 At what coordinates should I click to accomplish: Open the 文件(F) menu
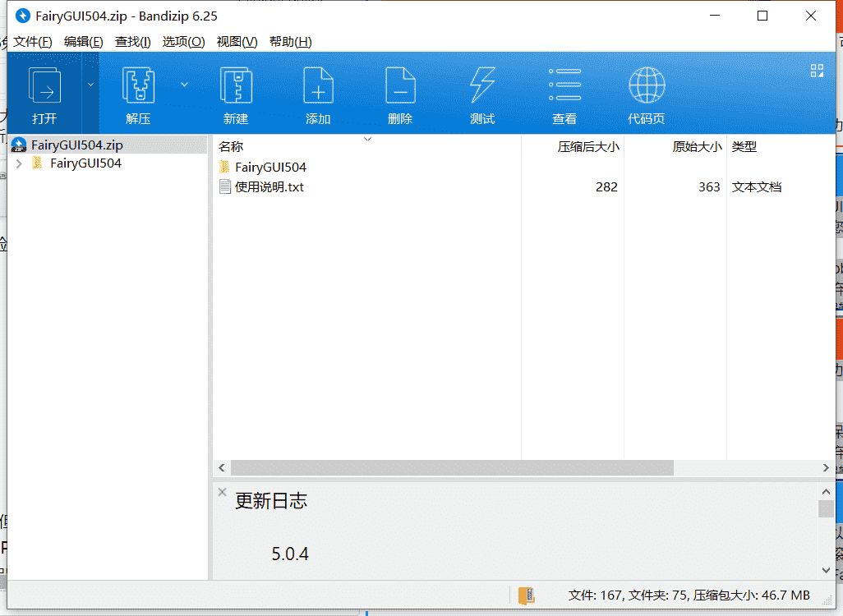[32, 41]
